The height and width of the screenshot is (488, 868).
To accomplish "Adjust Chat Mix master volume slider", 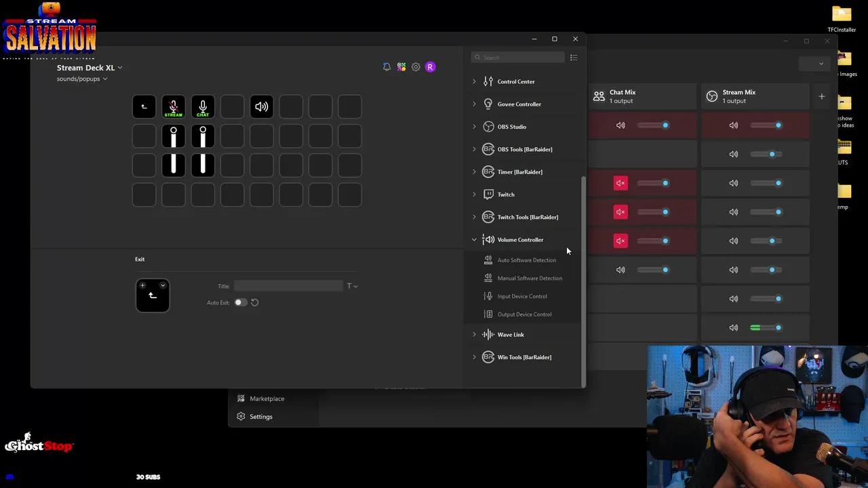I will point(652,125).
